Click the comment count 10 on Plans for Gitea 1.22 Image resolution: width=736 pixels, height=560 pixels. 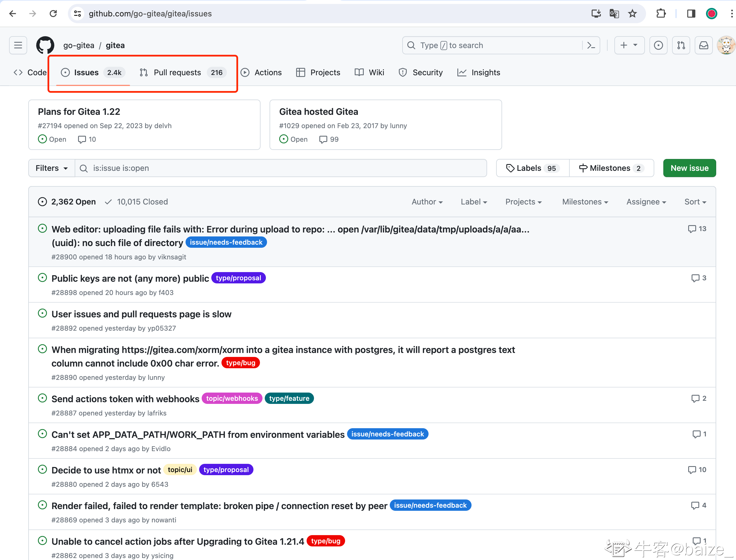tap(87, 139)
